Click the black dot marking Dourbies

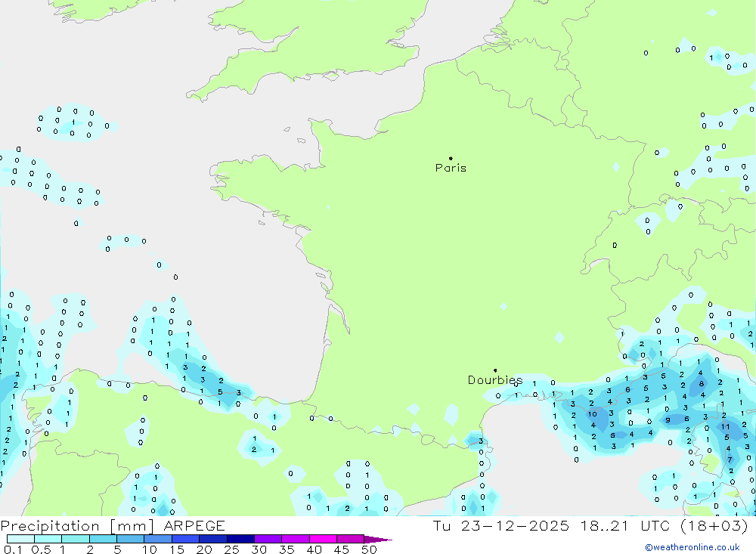coord(495,370)
